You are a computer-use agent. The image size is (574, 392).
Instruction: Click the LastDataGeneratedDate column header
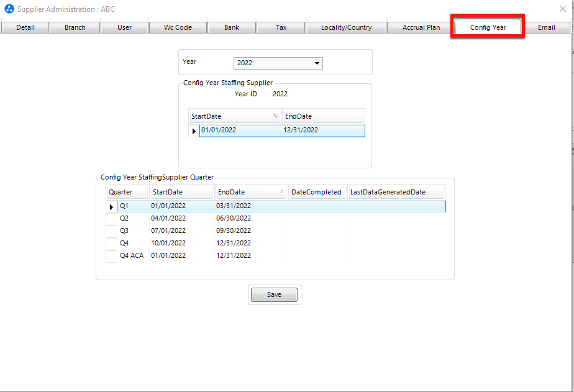pyautogui.click(x=396, y=192)
